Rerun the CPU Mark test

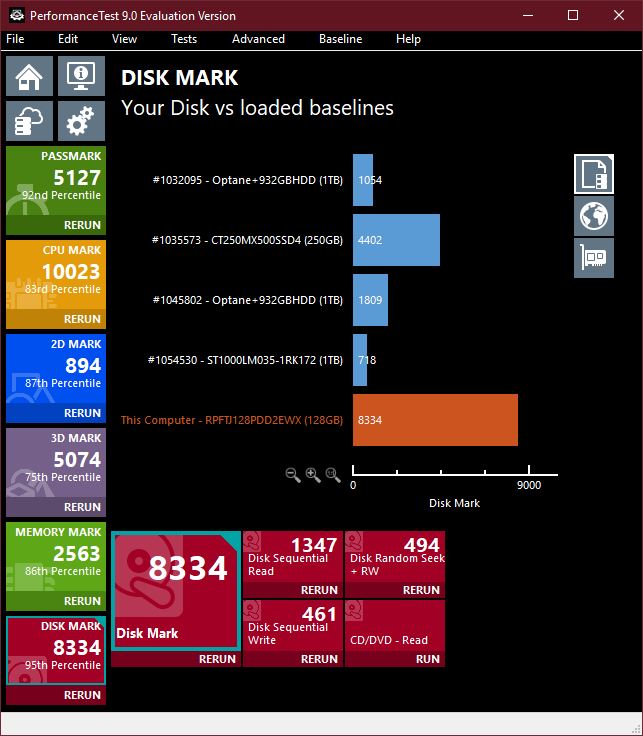(x=82, y=320)
